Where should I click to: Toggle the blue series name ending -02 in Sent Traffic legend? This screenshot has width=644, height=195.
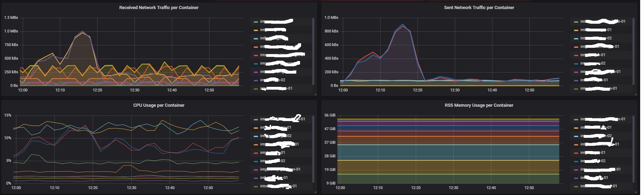[593, 63]
